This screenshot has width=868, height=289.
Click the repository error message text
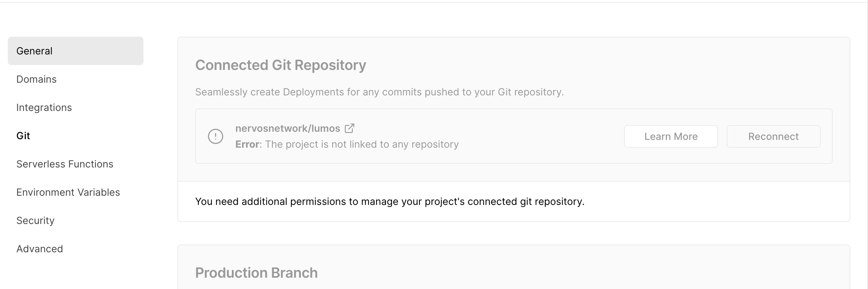[347, 144]
